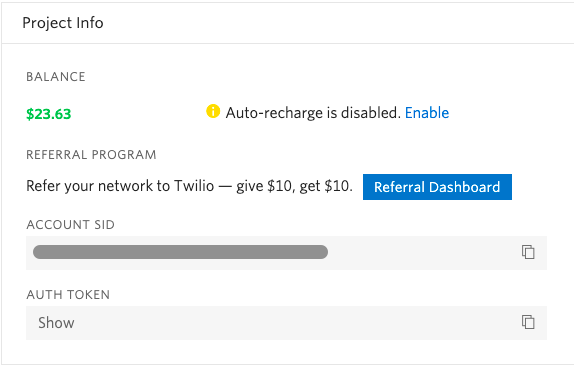Copy the Account SID using its copy icon

[528, 252]
